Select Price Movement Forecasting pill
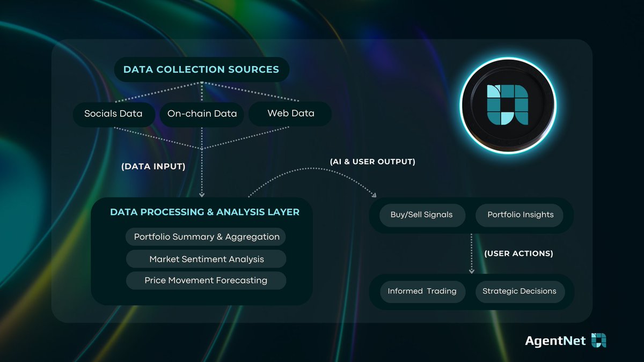Image resolution: width=644 pixels, height=362 pixels. pos(207,280)
